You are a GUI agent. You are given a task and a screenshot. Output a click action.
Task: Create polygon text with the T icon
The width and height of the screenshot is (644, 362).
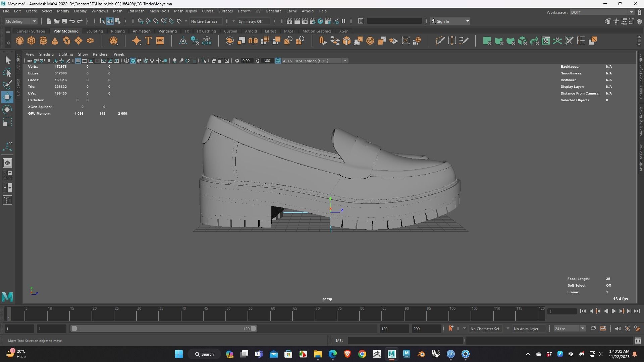click(x=148, y=41)
